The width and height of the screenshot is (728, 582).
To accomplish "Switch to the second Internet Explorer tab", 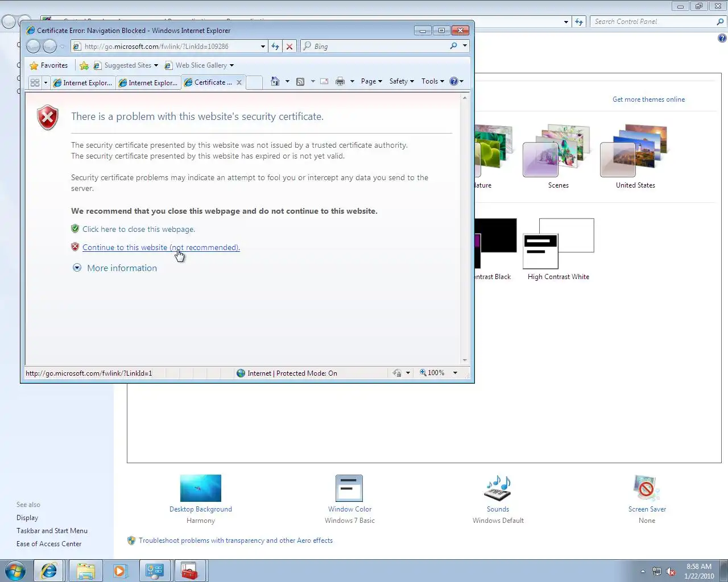I will coord(148,82).
